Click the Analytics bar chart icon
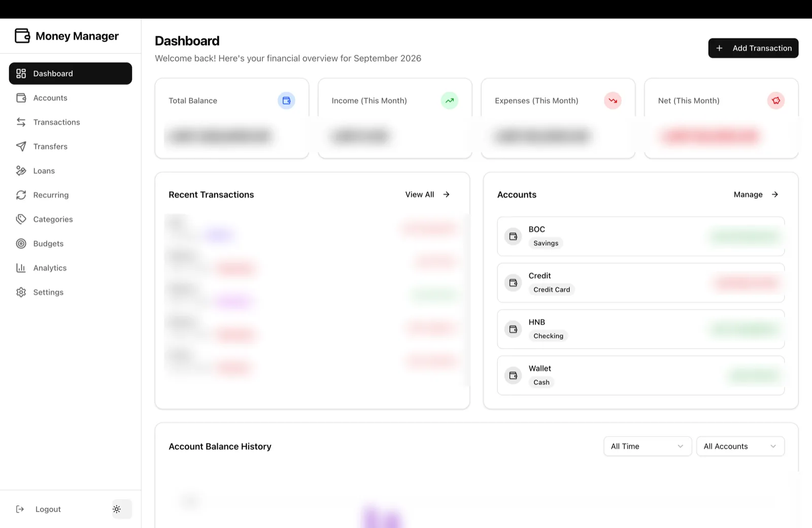This screenshot has width=812, height=528. click(21, 268)
